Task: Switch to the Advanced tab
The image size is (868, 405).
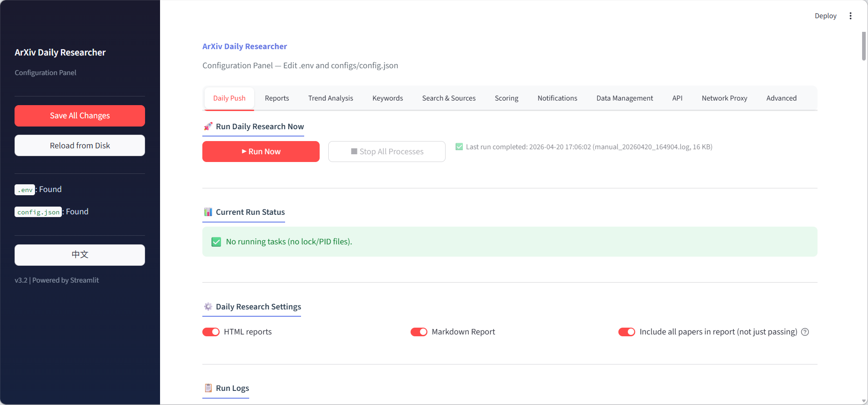Action: coord(781,98)
